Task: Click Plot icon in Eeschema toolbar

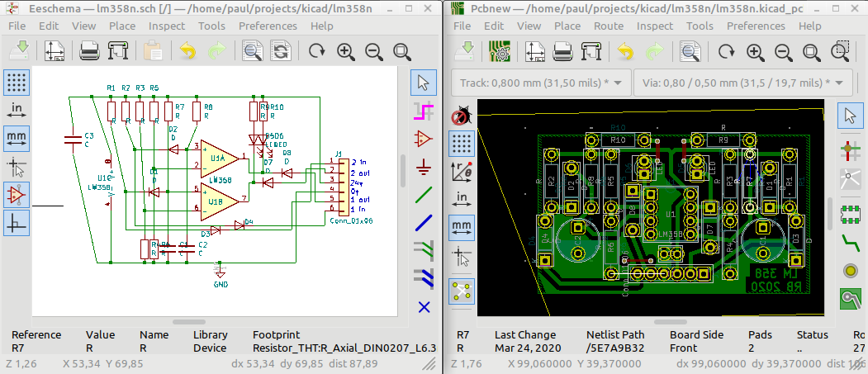Action: (x=118, y=51)
